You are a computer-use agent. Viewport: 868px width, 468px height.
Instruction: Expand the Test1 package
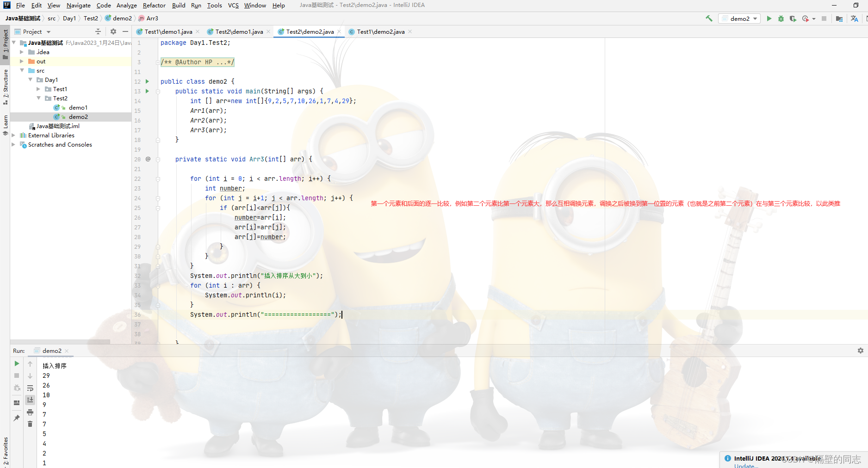pos(38,89)
